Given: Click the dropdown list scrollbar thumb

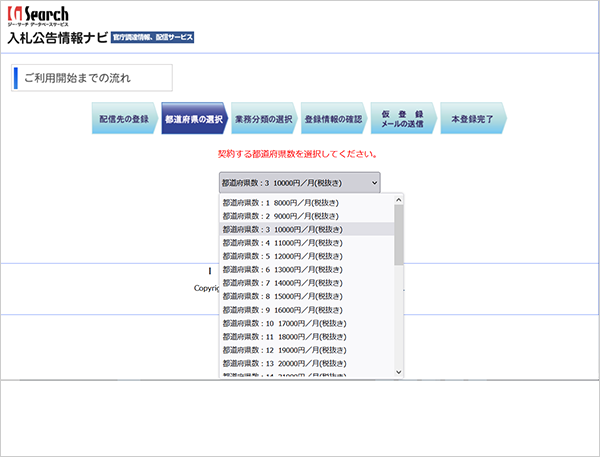Looking at the screenshot, I should [398, 235].
